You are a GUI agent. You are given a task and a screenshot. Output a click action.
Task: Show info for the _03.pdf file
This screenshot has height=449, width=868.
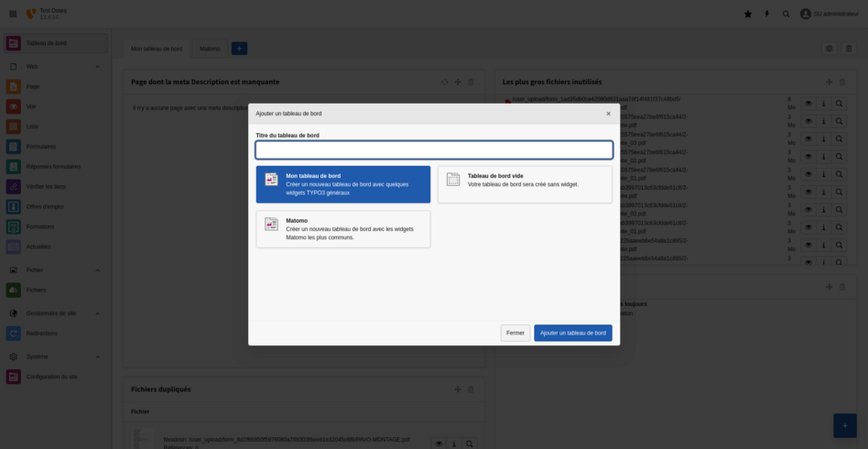click(x=824, y=139)
